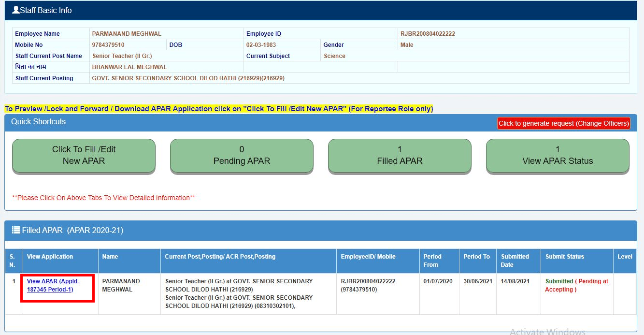Click the yellow APAR instruction banner
The height and width of the screenshot is (335, 644).
tap(217, 108)
